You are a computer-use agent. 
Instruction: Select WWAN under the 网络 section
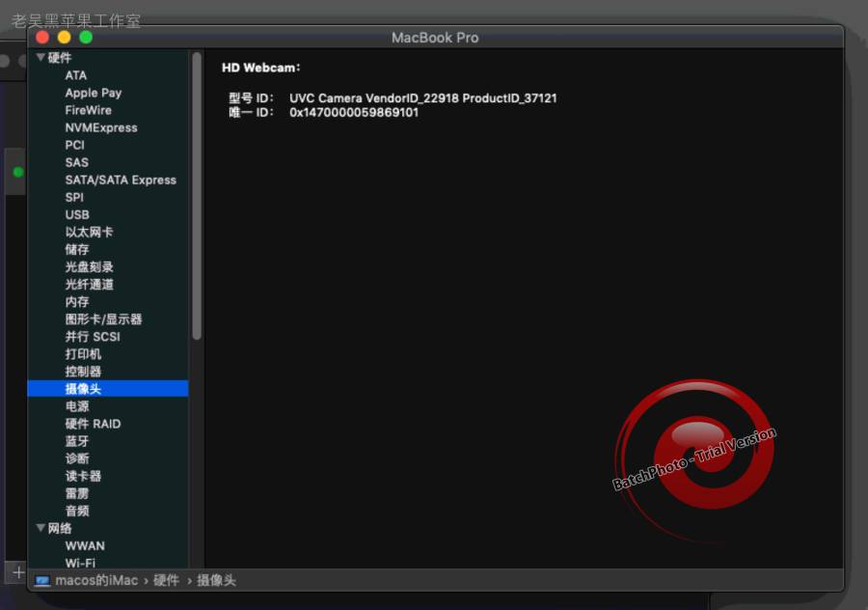click(x=85, y=545)
